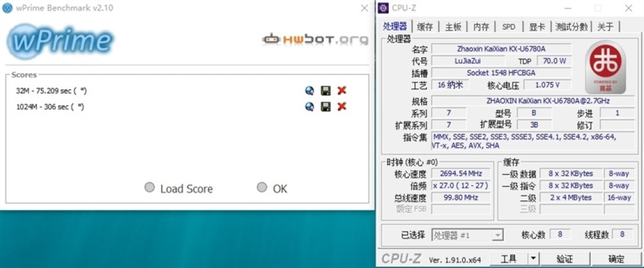Select the OK radio button in wPrime
644x268 pixels.
tap(262, 188)
